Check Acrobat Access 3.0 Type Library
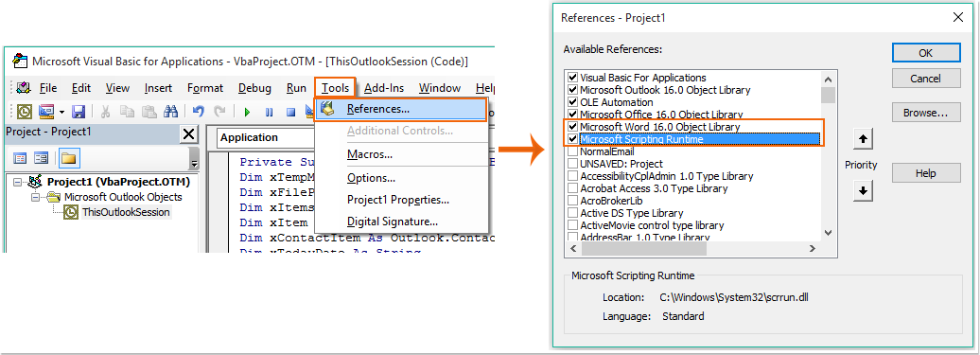This screenshot has height=355, width=980. pos(572,188)
